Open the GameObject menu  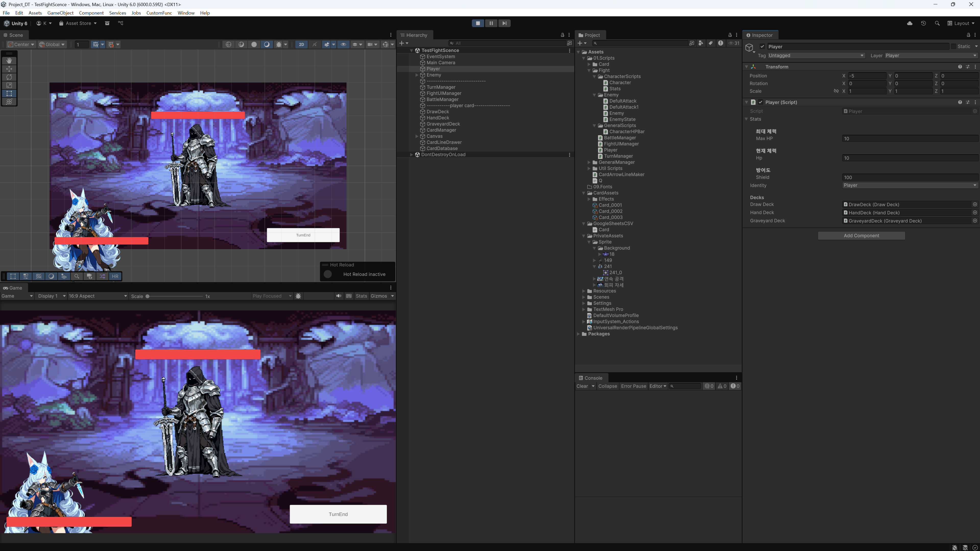tap(60, 13)
